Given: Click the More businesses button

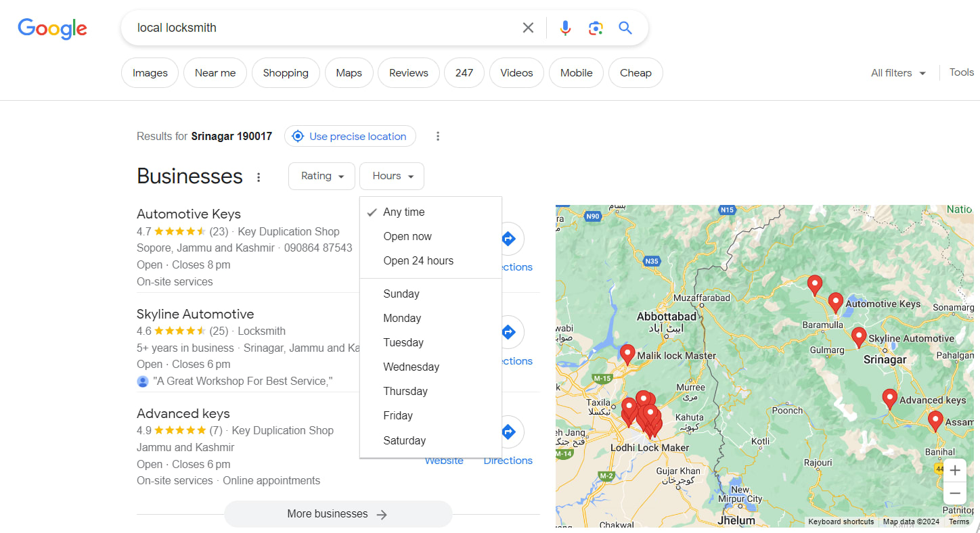Looking at the screenshot, I should 338,514.
